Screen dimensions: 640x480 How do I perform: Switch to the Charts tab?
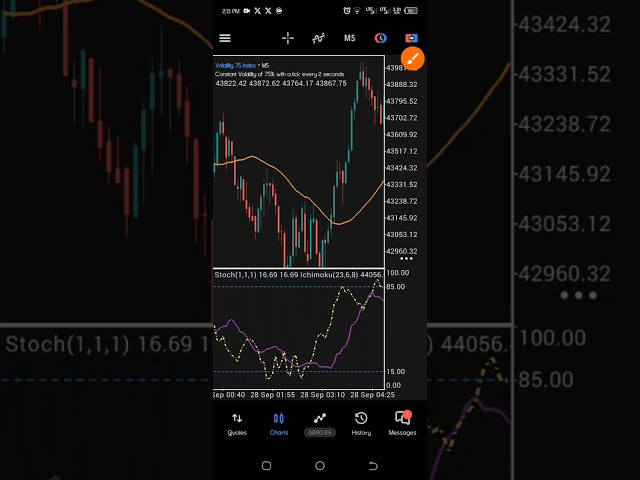click(279, 424)
